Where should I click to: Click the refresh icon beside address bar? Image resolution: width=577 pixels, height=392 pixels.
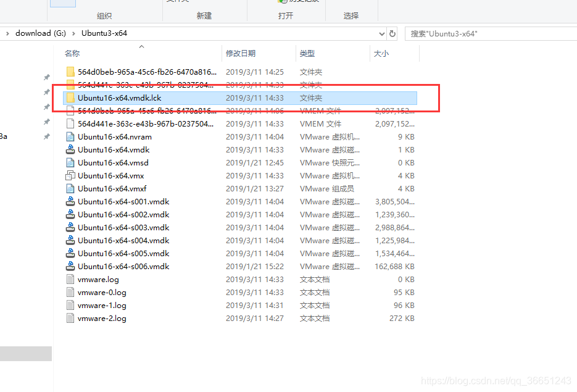392,33
